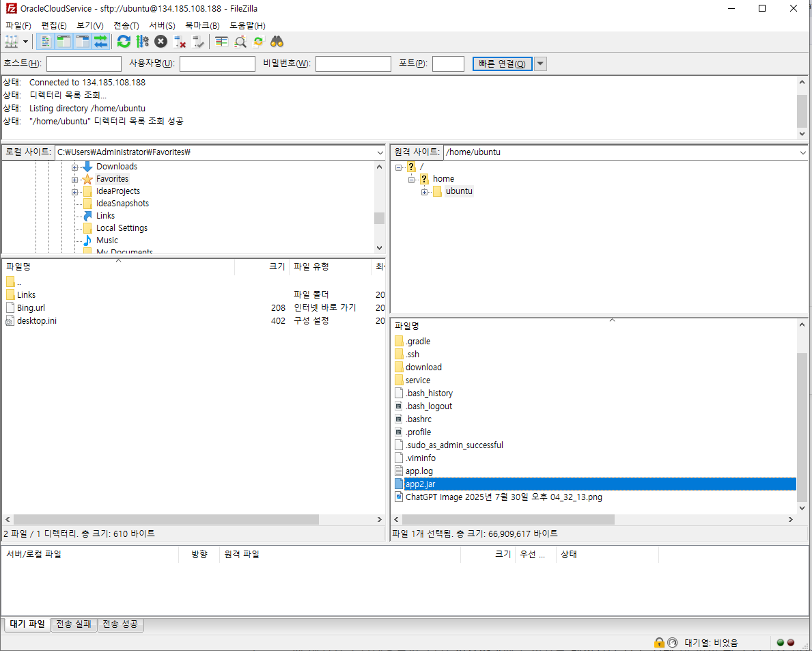The height and width of the screenshot is (651, 812).
Task: Focus the 호스트 host input field
Action: pos(84,64)
